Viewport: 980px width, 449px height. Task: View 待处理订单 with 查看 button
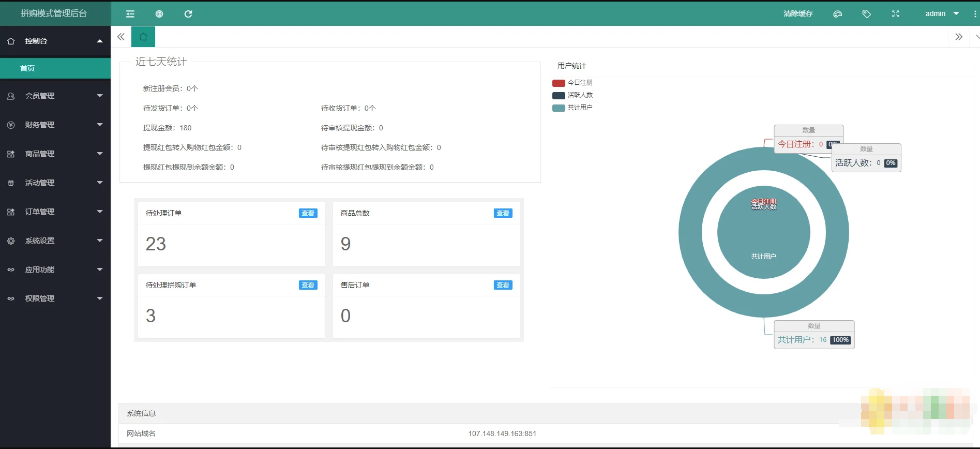pyautogui.click(x=308, y=213)
